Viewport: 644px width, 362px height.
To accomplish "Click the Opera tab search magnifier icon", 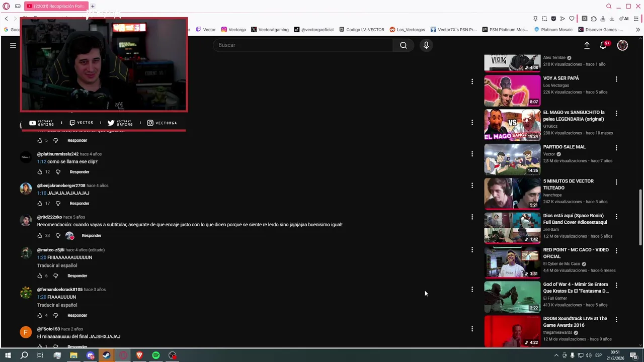I will point(609,6).
